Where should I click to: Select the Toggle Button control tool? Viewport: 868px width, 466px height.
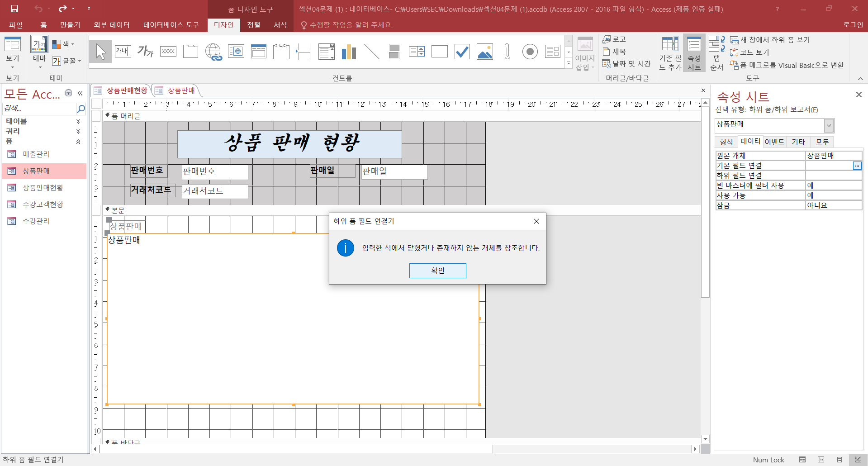[394, 52]
